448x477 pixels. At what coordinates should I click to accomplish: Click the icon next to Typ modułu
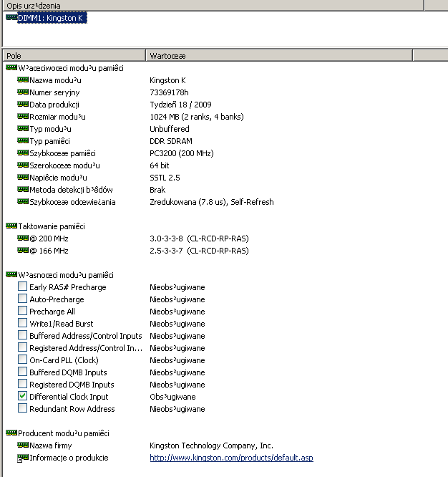[x=23, y=129]
